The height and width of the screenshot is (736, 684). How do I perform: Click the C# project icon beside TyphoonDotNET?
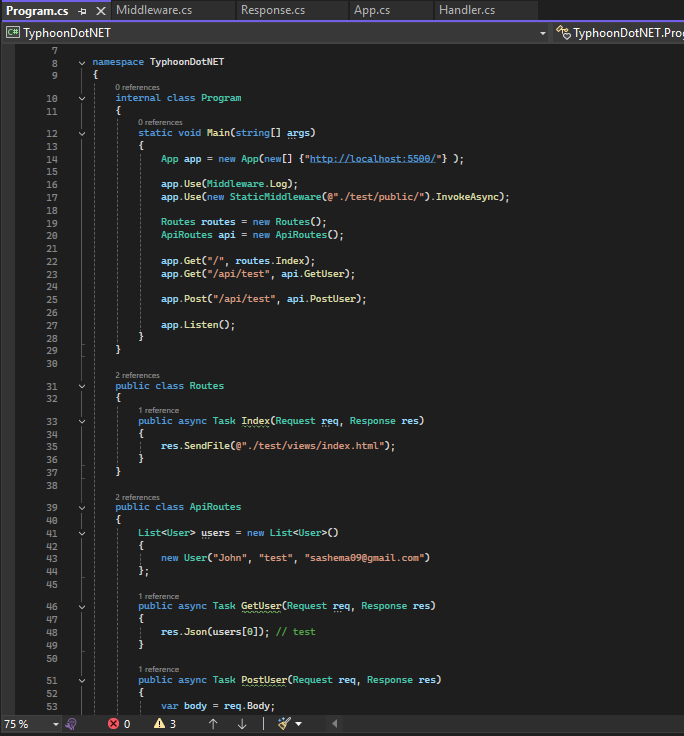(13, 33)
